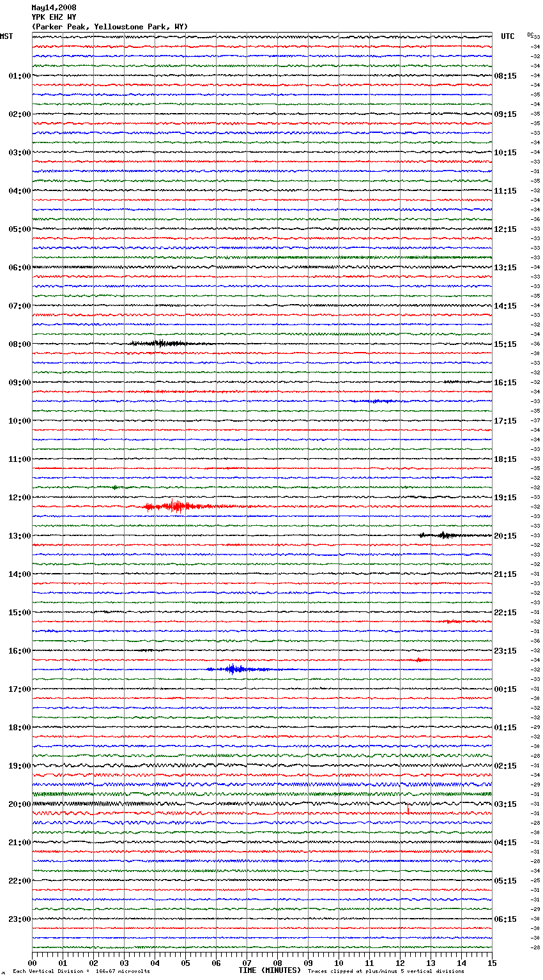Screen dimensions: 543x980
Task: Select the 19:00 MST hour label
Action: coord(20,766)
